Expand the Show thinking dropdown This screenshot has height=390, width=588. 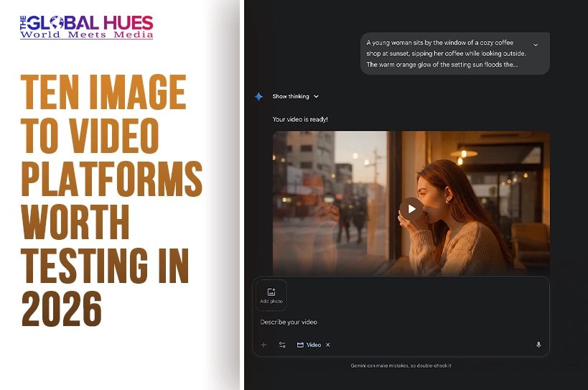click(296, 96)
